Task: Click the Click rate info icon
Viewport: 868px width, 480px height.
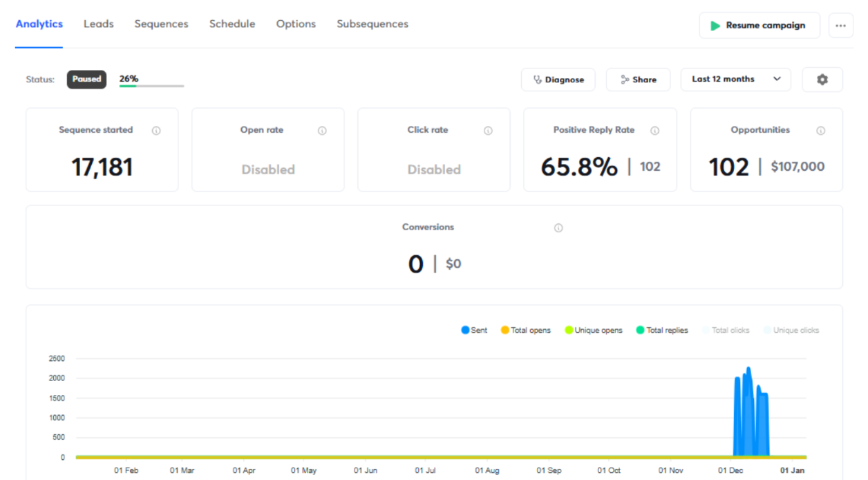Action: click(488, 131)
